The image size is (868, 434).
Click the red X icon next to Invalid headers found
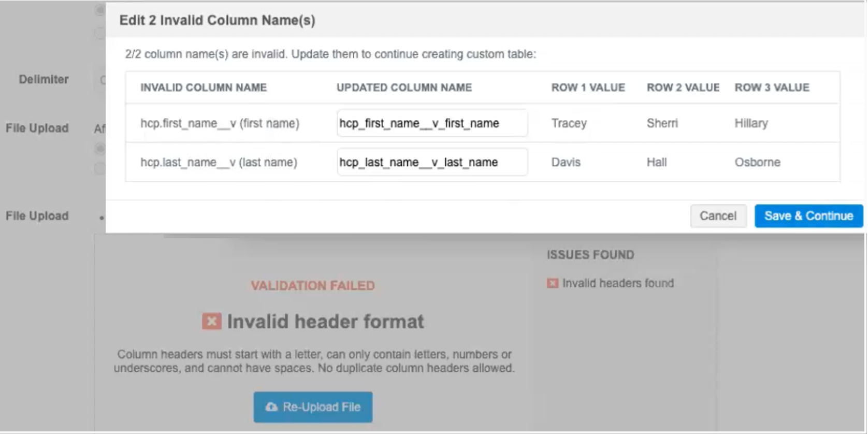point(553,283)
